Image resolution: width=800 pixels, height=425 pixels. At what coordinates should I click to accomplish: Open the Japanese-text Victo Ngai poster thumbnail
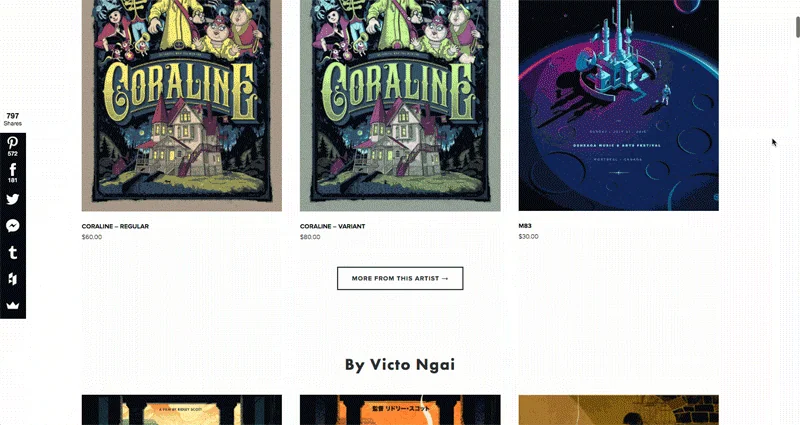[400, 410]
